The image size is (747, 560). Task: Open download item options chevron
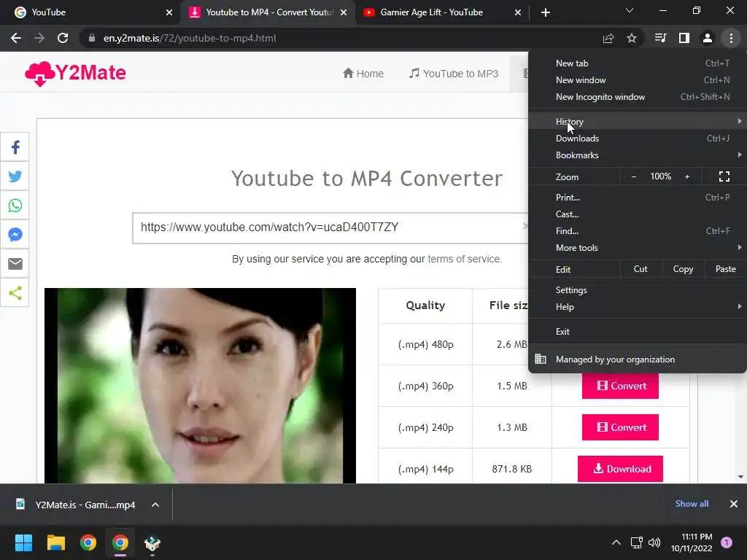[x=155, y=505]
